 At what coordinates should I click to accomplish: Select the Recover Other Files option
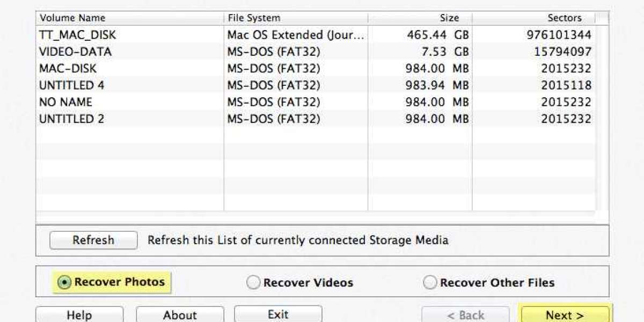pos(429,281)
